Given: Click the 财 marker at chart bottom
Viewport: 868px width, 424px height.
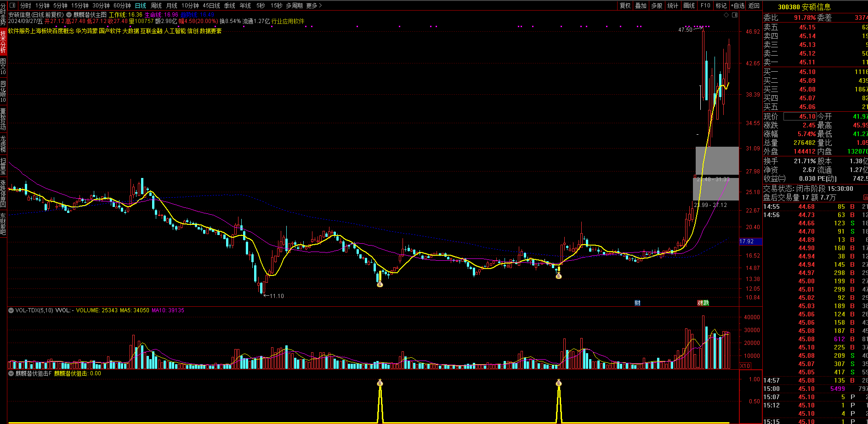Looking at the screenshot, I should pos(637,303).
